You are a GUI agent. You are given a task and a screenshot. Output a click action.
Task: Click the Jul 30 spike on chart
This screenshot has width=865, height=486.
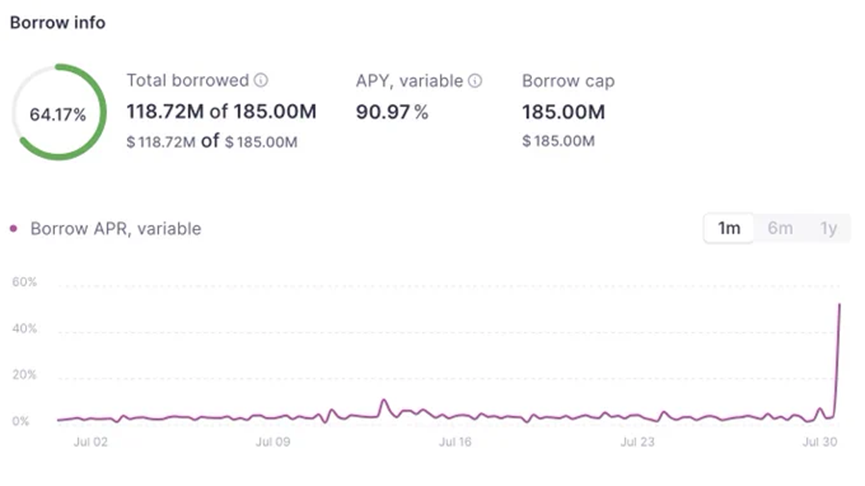pos(839,309)
